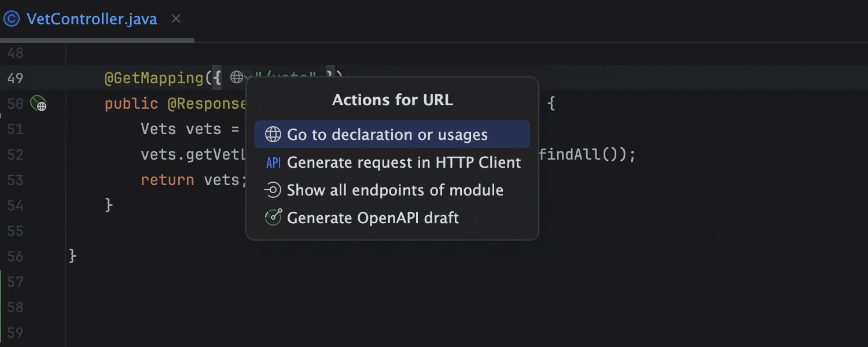Click the API icon in the Actions popup
Image resolution: width=868 pixels, height=347 pixels.
(273, 162)
